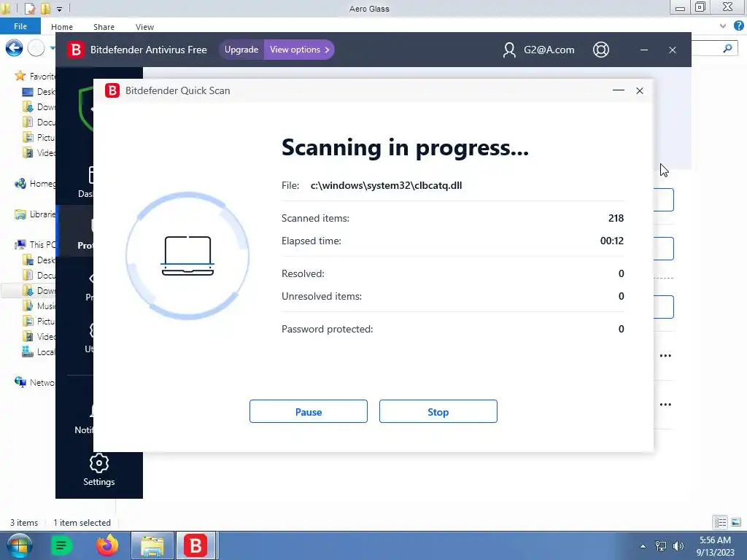Select This PC in Explorer navigation pane
747x560 pixels.
click(x=35, y=244)
